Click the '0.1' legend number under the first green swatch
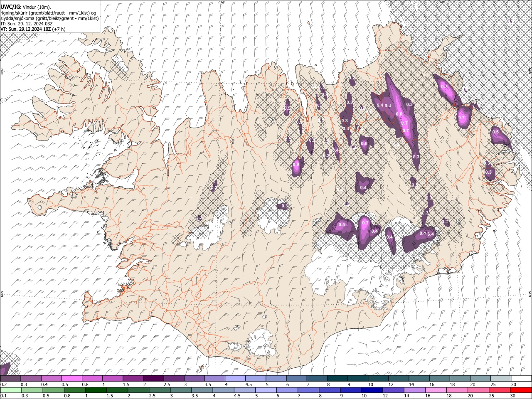The height and width of the screenshot is (399, 532). 4,396
